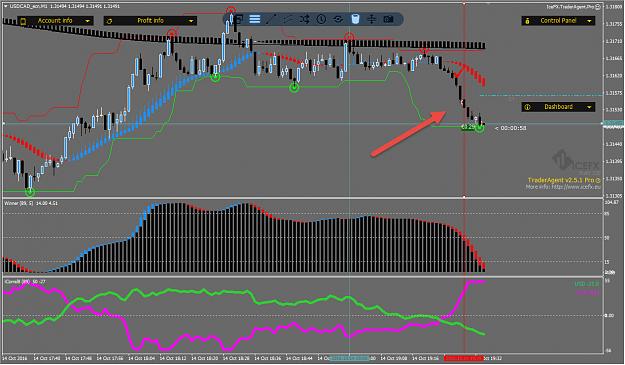Click the eye-shaped icon in the floating toolbar
This screenshot has width=625, height=365.
(x=338, y=19)
